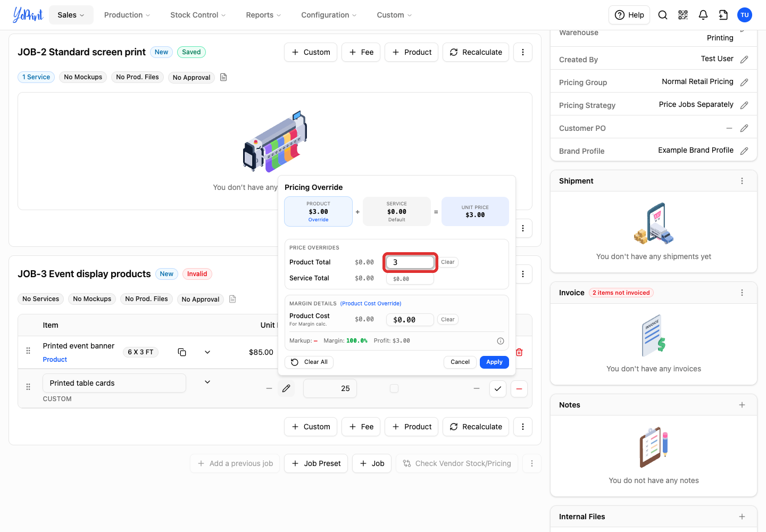The width and height of the screenshot is (766, 532).
Task: Edit price pencil for Printed table cards
Action: [x=286, y=388]
